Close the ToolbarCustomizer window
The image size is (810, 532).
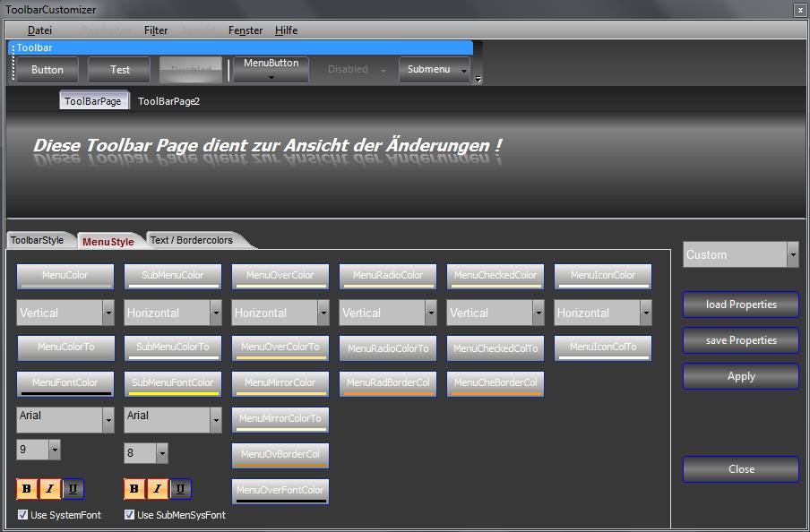pos(799,9)
